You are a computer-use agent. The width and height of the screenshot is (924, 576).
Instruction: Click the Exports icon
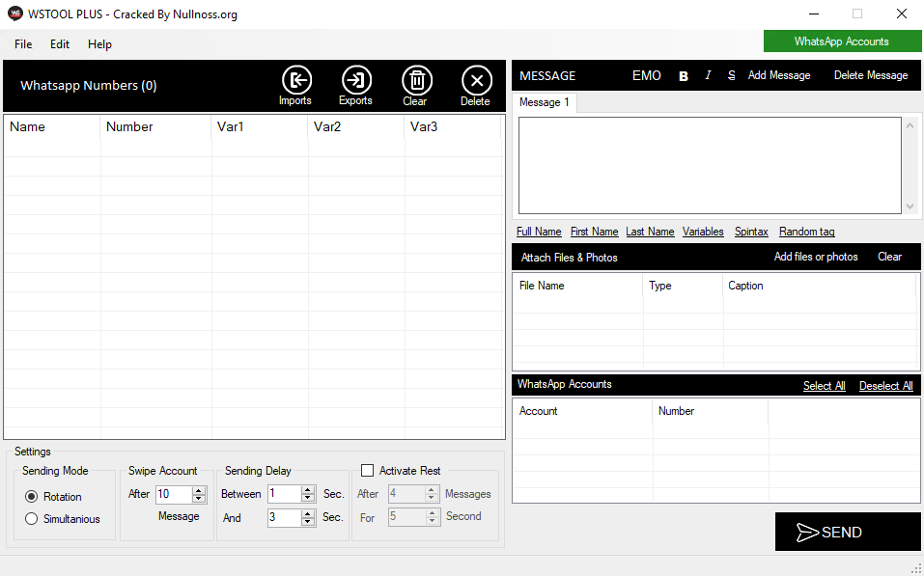click(x=355, y=80)
